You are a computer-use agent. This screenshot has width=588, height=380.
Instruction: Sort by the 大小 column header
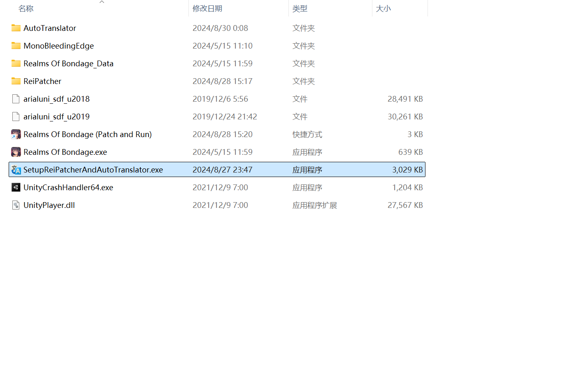[383, 9]
